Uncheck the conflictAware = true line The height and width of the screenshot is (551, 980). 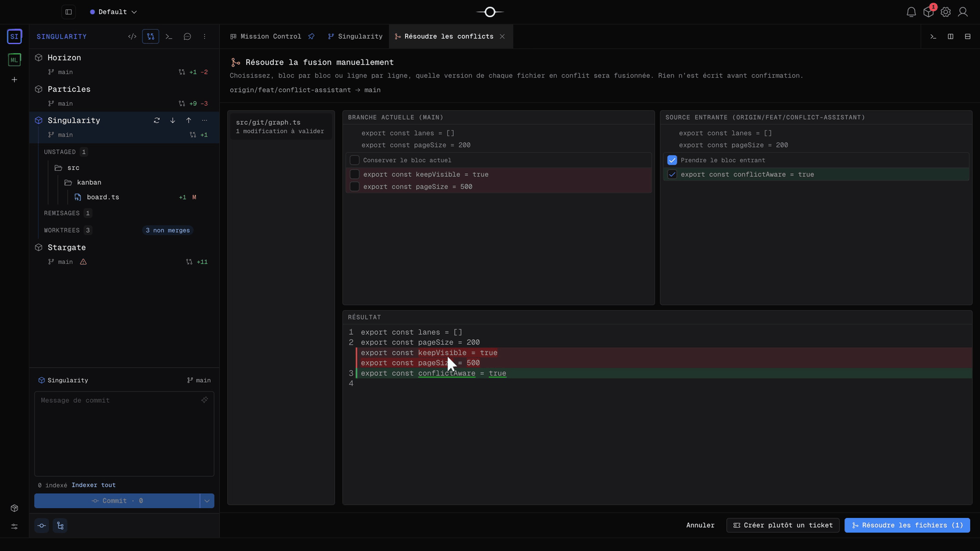point(672,174)
